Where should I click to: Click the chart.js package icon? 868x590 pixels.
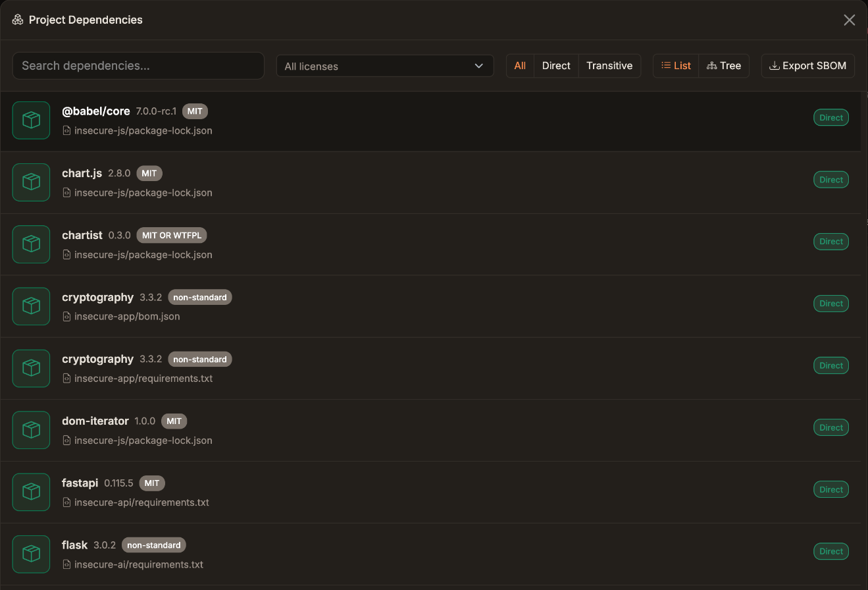31,182
